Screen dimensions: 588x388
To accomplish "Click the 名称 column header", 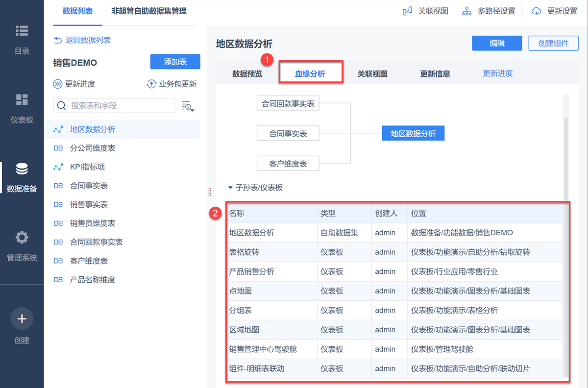I will tap(237, 214).
